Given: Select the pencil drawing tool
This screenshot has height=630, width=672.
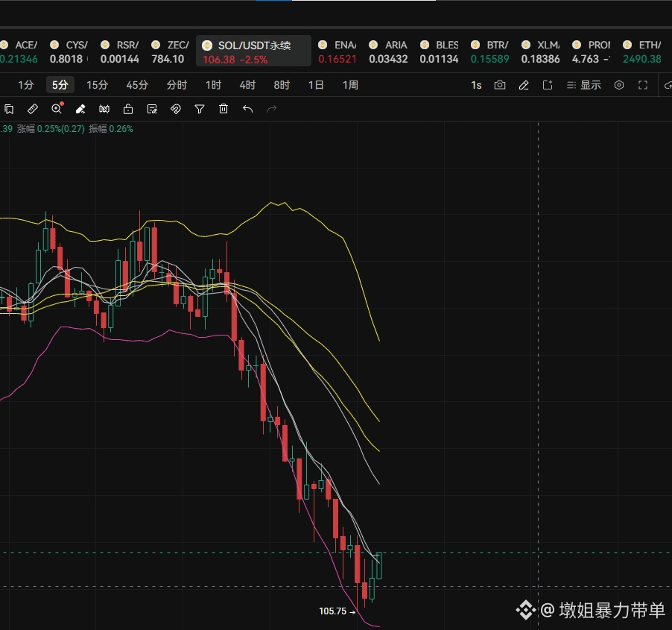Looking at the screenshot, I should coord(80,109).
